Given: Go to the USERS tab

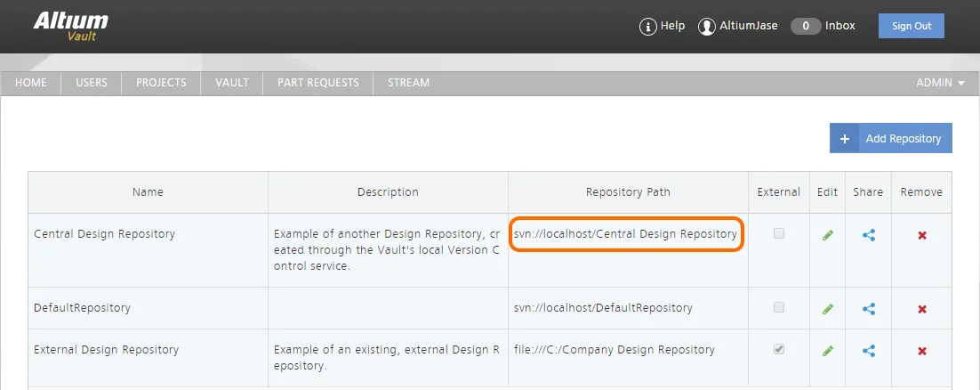Looking at the screenshot, I should (92, 83).
